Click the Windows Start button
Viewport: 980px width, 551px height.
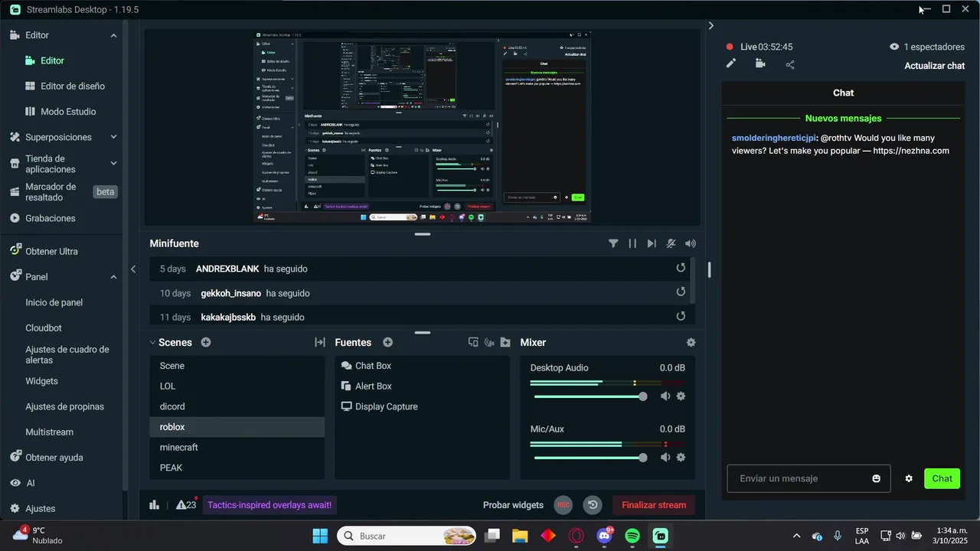pyautogui.click(x=320, y=536)
